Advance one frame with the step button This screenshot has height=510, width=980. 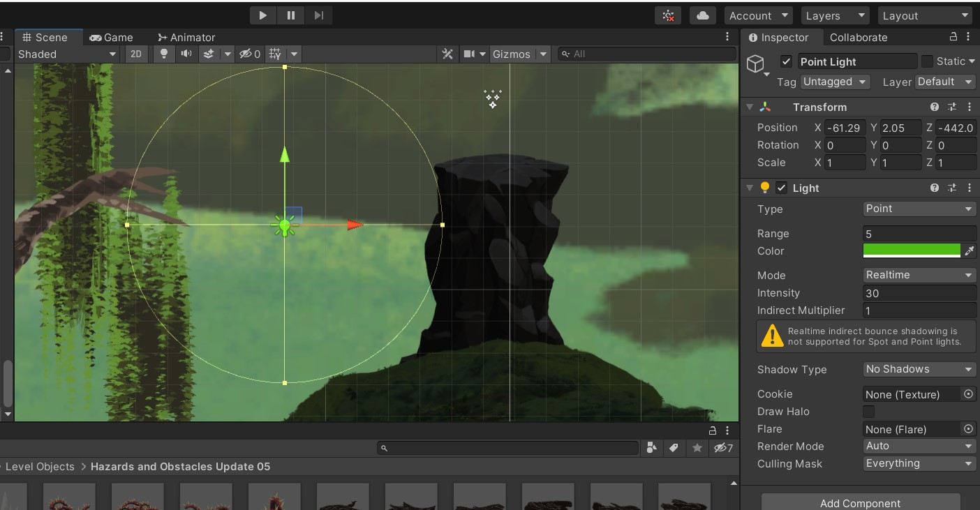(x=318, y=15)
